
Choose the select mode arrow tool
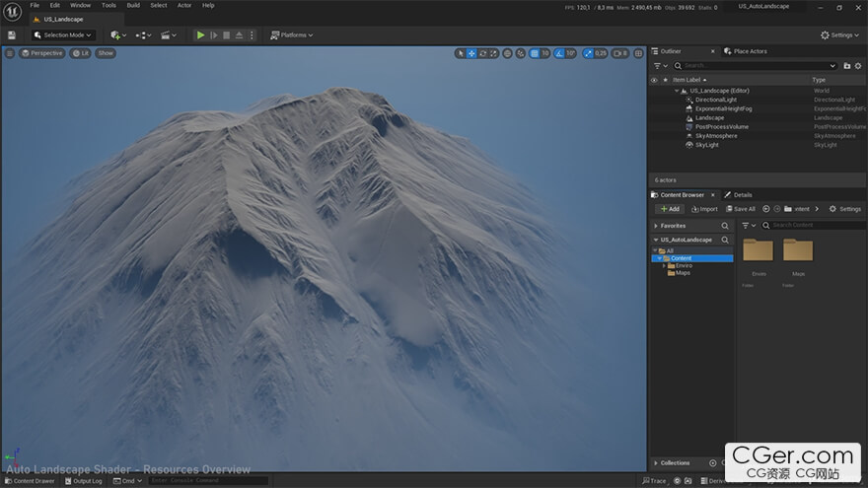tap(460, 53)
